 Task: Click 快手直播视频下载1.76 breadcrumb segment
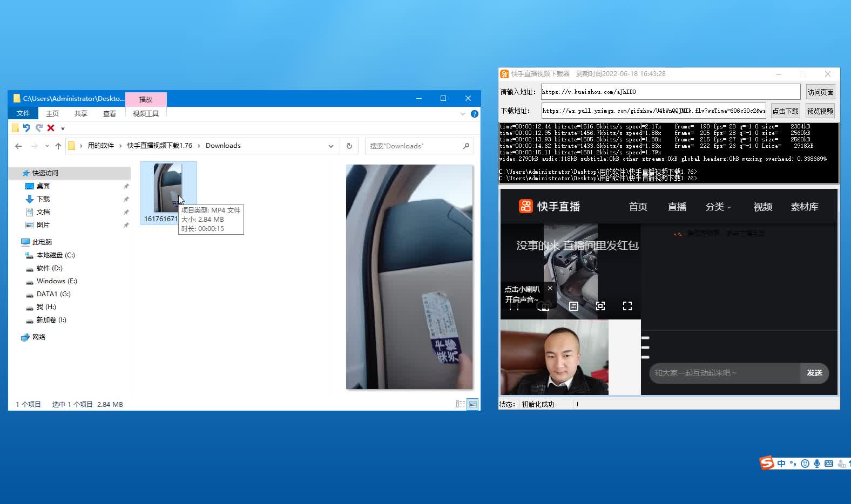160,146
